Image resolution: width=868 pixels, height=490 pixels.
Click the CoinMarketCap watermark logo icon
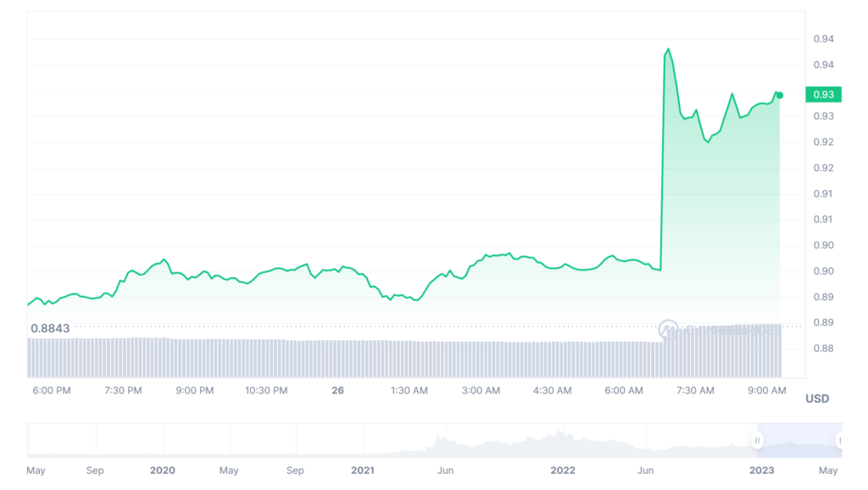pos(668,329)
